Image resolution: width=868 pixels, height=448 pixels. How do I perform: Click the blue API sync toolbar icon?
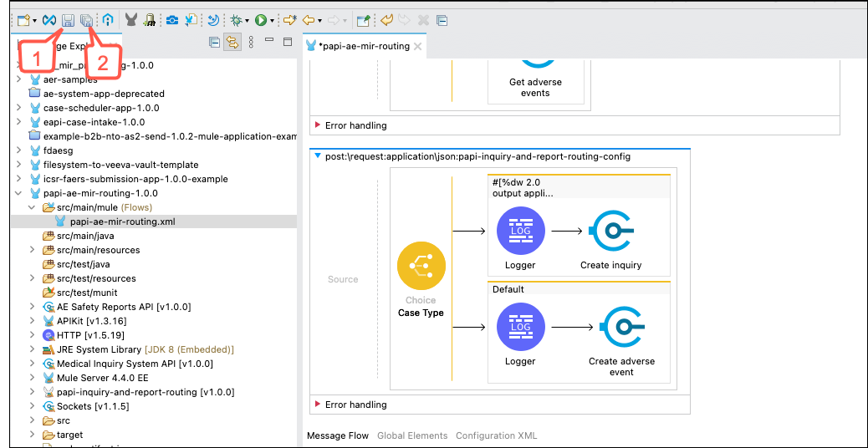pos(108,20)
